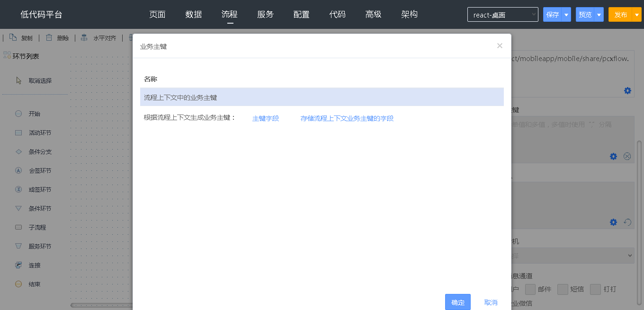Toggle the 钉钉 checkbox
Screen dimensions: 644x310
[596, 289]
